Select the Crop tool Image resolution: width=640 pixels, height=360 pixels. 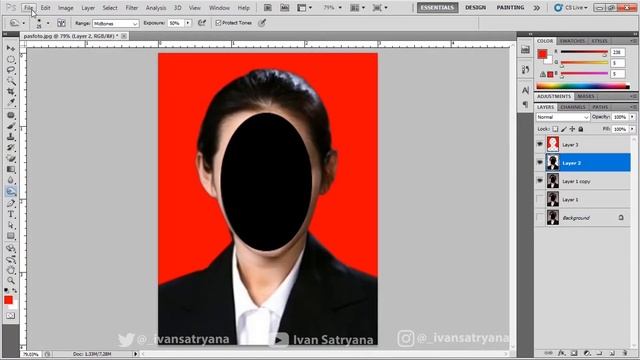[x=11, y=92]
